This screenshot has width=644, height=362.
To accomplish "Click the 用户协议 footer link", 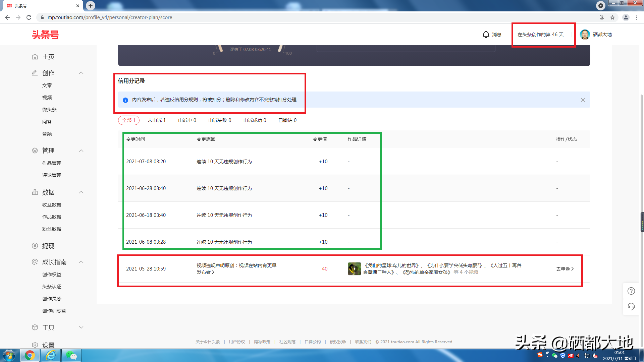I will pyautogui.click(x=237, y=342).
